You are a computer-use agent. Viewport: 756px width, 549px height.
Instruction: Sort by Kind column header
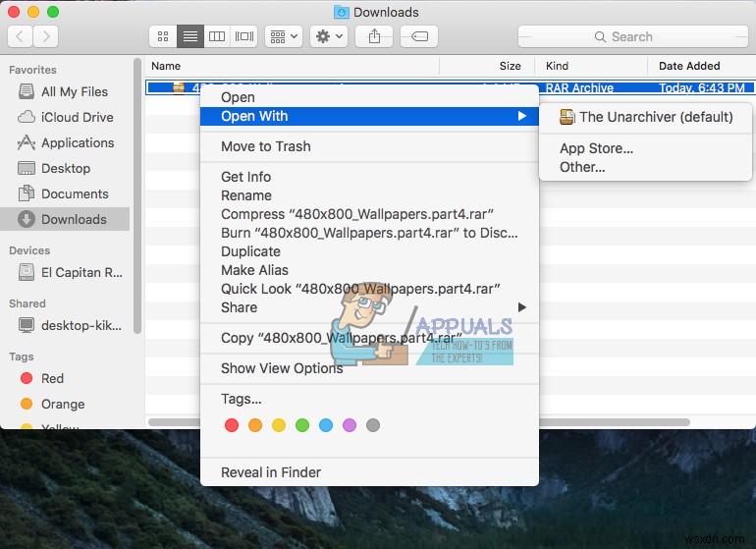[x=590, y=66]
